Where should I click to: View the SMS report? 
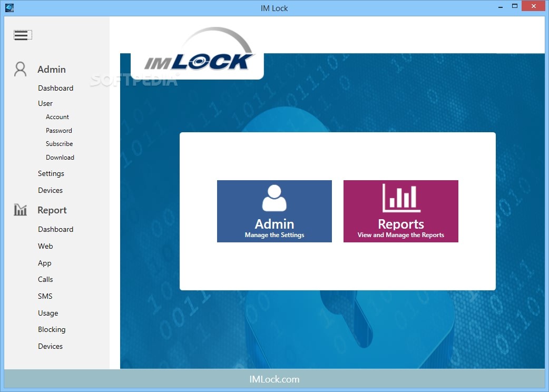[x=45, y=296]
